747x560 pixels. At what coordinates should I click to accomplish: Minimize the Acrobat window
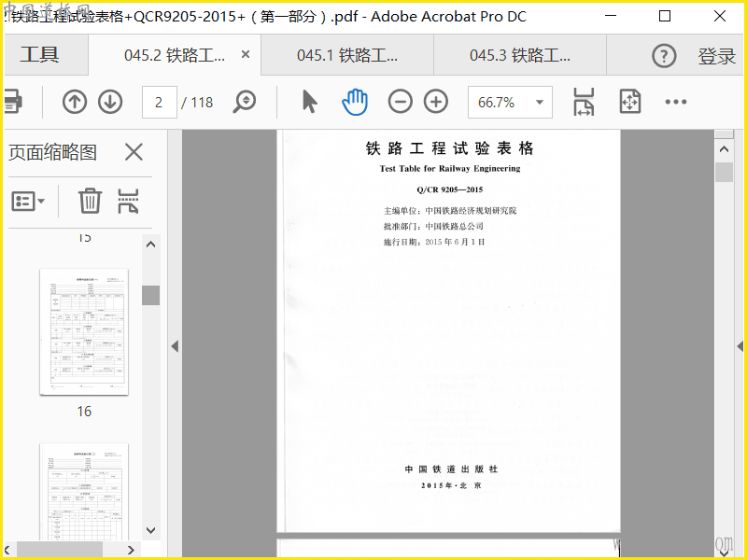tap(611, 16)
